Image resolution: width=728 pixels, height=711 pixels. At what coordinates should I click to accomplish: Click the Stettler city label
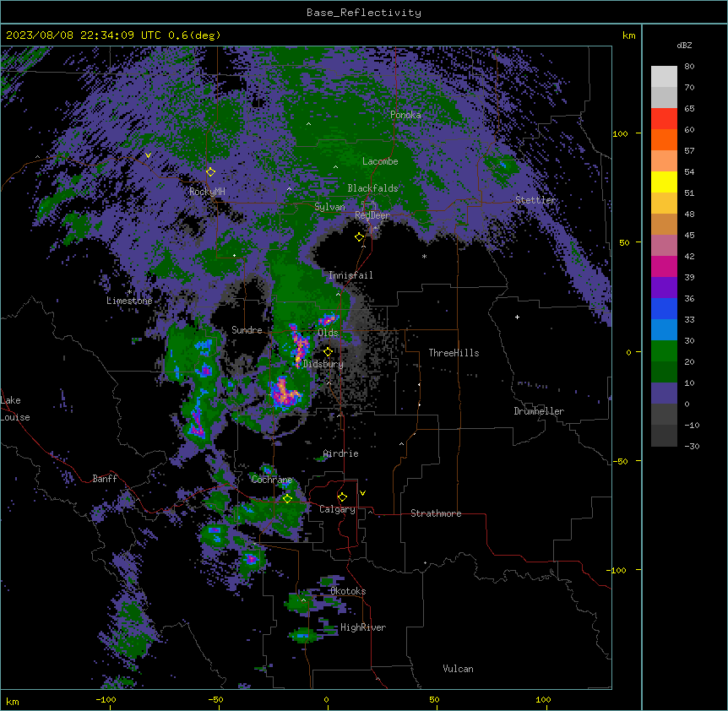coord(535,200)
